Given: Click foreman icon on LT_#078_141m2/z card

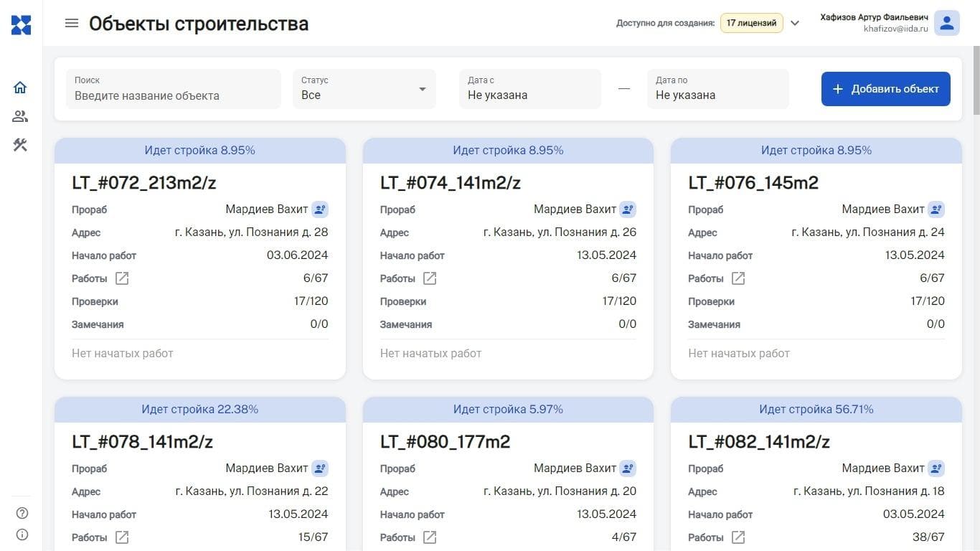Looking at the screenshot, I should click(320, 468).
